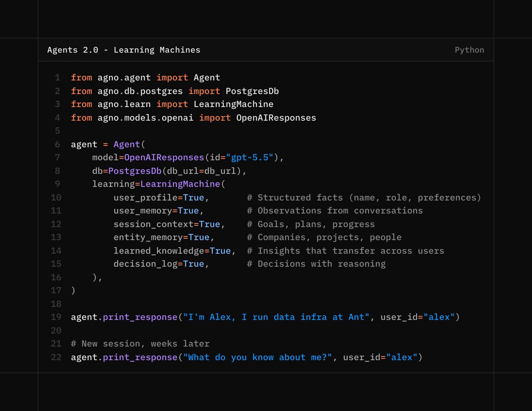The image size is (532, 411).
Task: Click line number 22
Action: tap(56, 357)
